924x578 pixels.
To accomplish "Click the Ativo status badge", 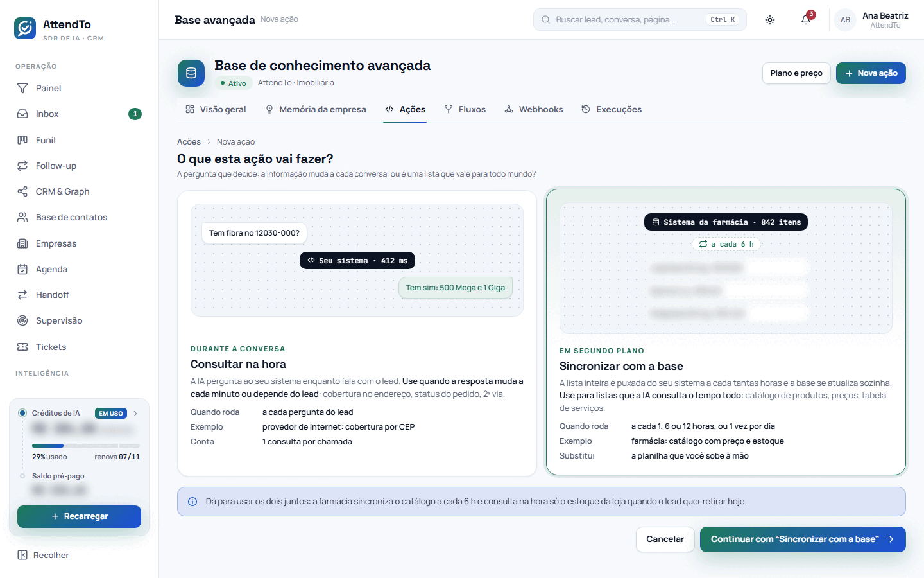I will tap(232, 83).
